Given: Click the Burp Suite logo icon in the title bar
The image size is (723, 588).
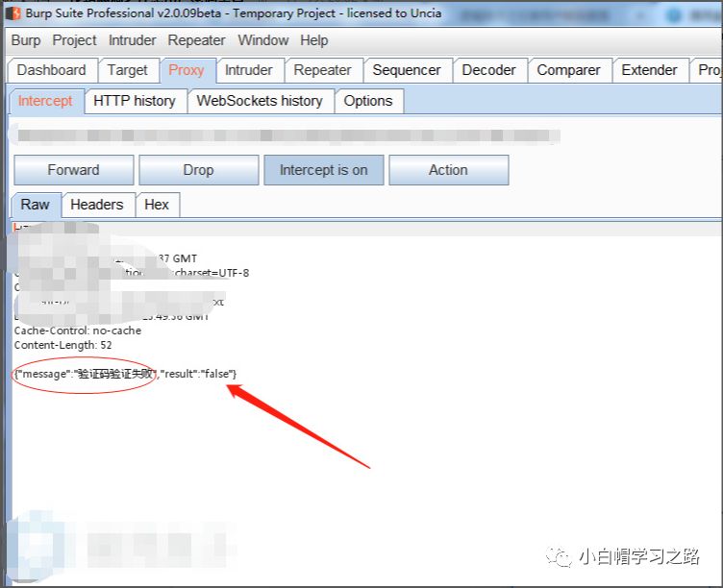Looking at the screenshot, I should pos(13,13).
